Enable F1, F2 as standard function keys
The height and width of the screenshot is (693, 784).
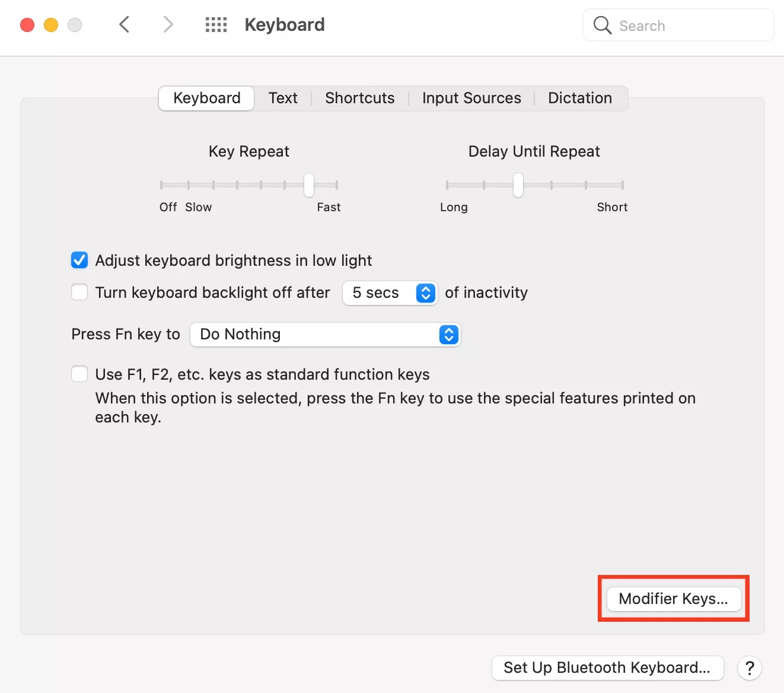coord(79,374)
